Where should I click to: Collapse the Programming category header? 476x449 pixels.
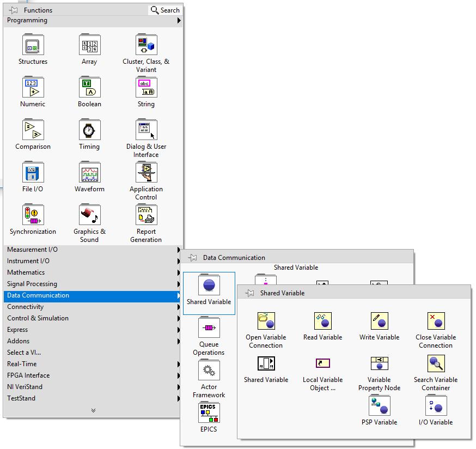coord(93,20)
